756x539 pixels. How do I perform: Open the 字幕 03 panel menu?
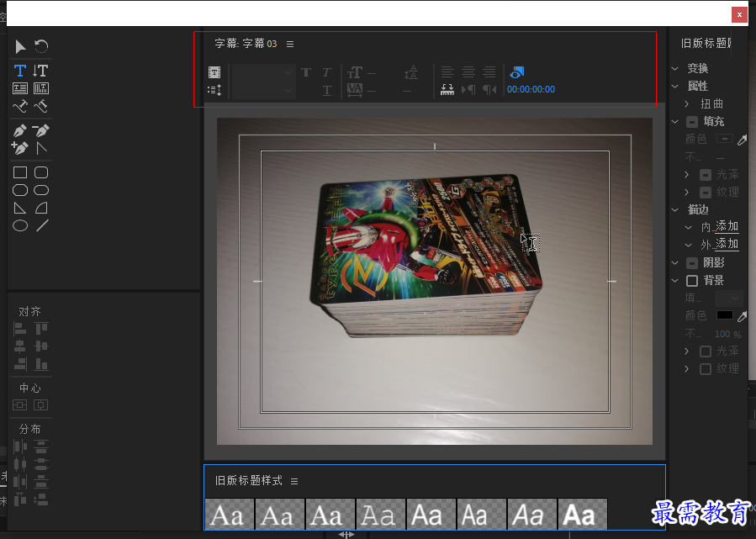(290, 44)
